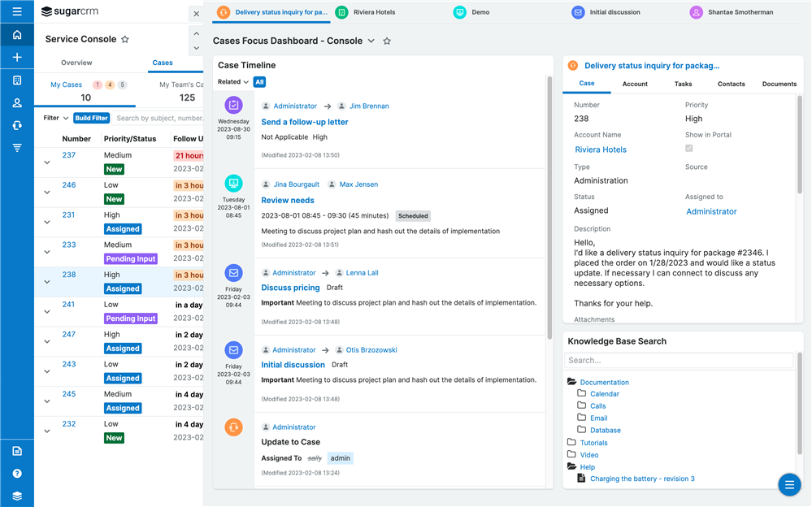Open the Filter dropdown in cases list
The image size is (812, 507).
click(55, 118)
